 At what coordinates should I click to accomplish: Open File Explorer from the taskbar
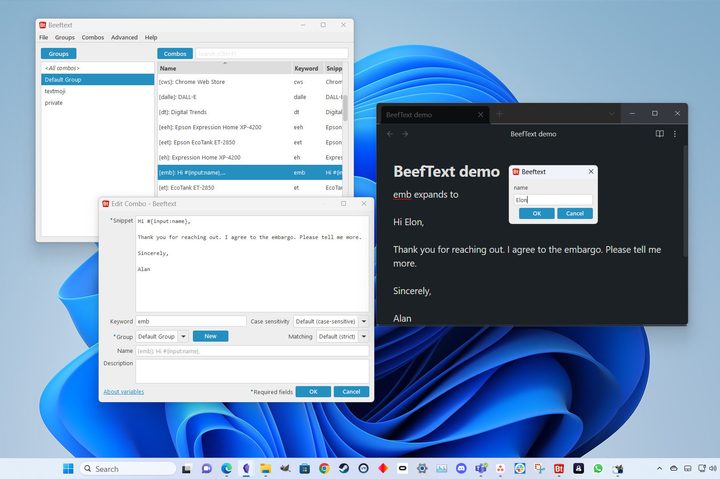click(x=265, y=468)
